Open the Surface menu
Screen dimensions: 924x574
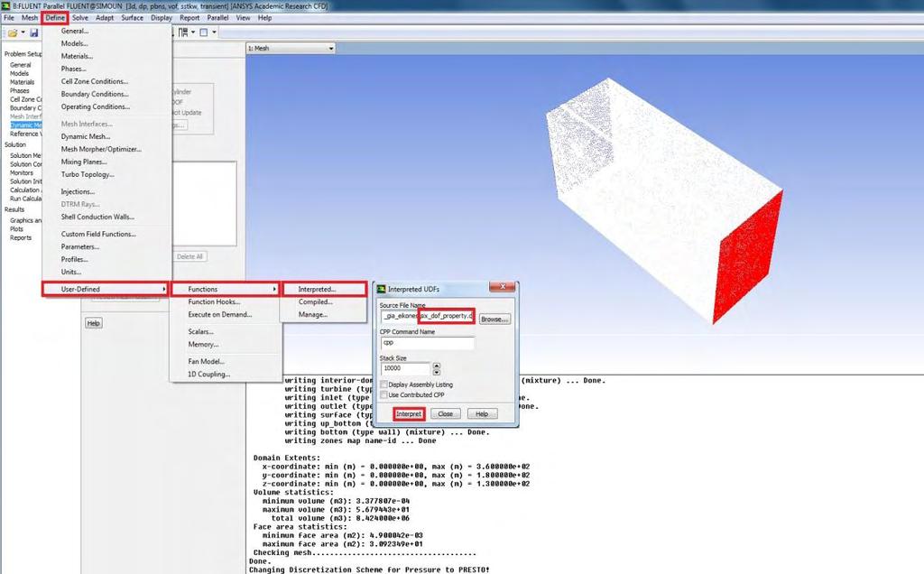[x=132, y=18]
